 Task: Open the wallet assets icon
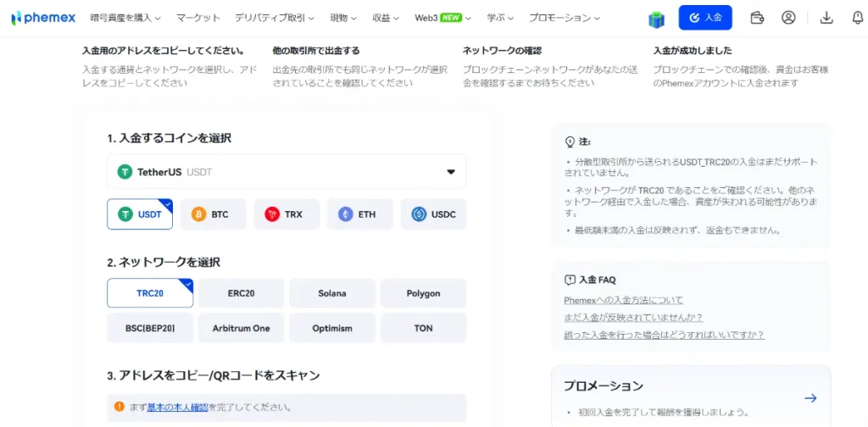click(x=757, y=18)
